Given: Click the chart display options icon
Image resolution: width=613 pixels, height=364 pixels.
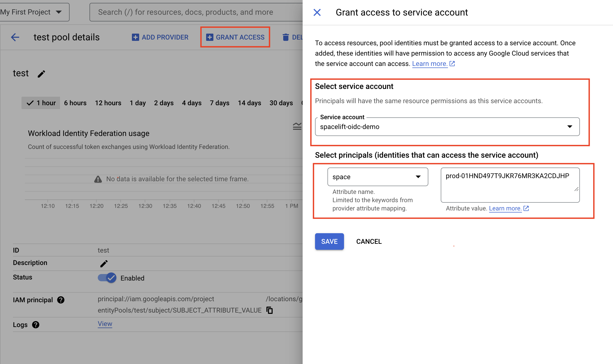Looking at the screenshot, I should [297, 126].
